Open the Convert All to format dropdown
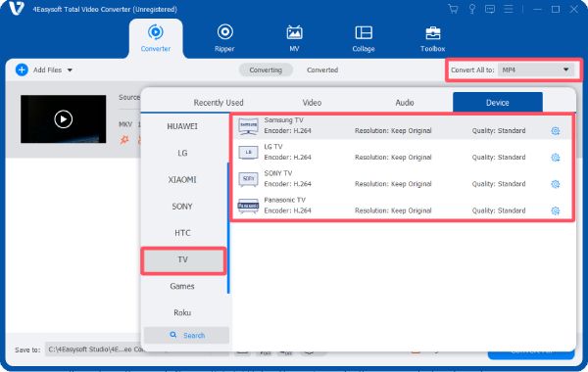The height and width of the screenshot is (372, 588). 536,70
